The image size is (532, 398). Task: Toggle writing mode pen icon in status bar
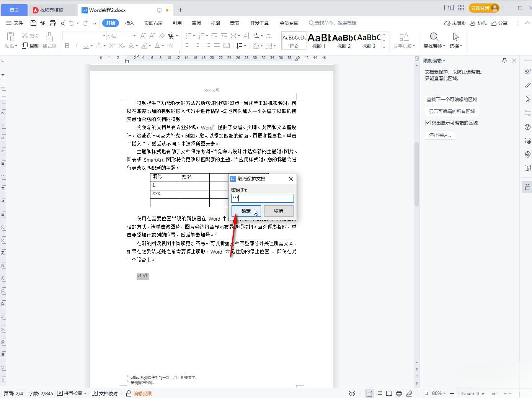[409, 393]
